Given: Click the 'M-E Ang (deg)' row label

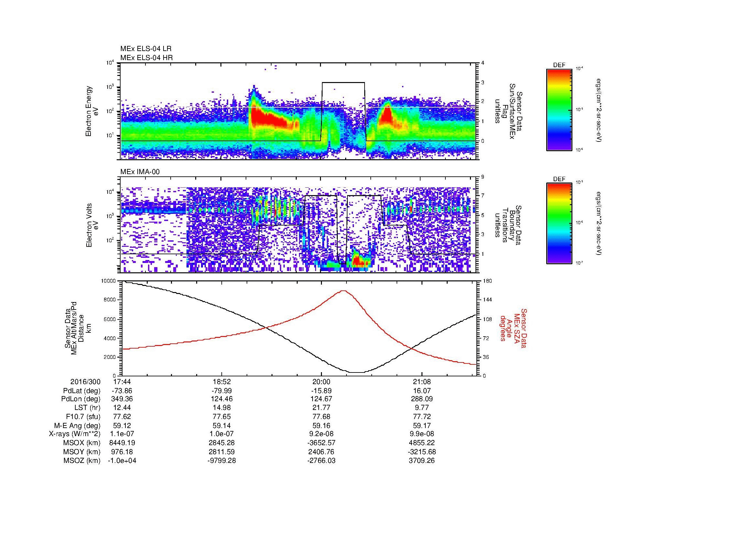Looking at the screenshot, I should [x=77, y=425].
